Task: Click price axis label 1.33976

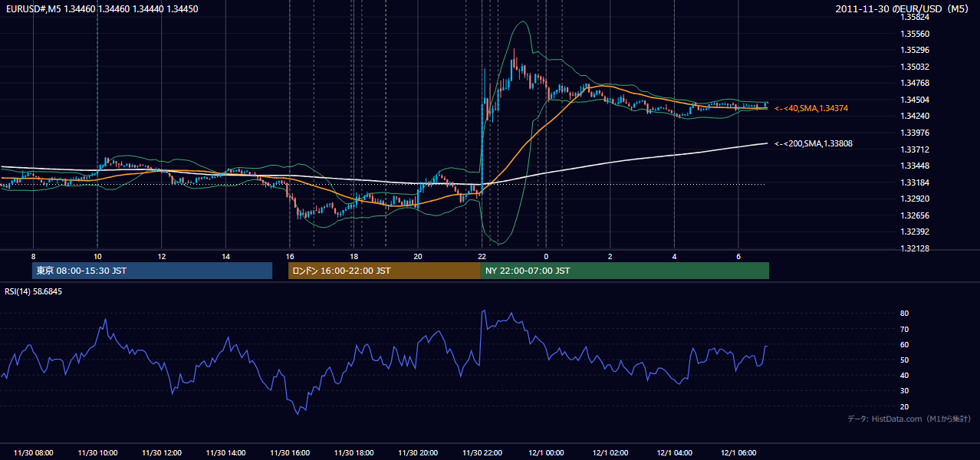Action: [x=916, y=133]
